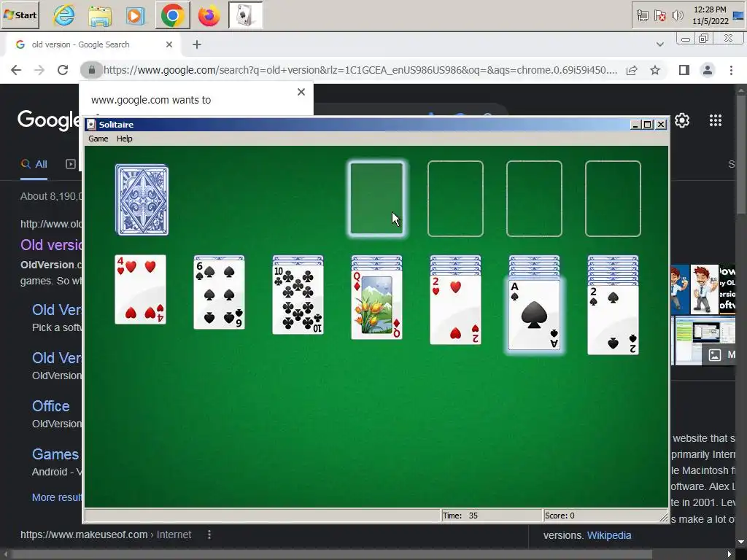Click the third empty foundation slot
This screenshot has width=747, height=560.
point(534,198)
